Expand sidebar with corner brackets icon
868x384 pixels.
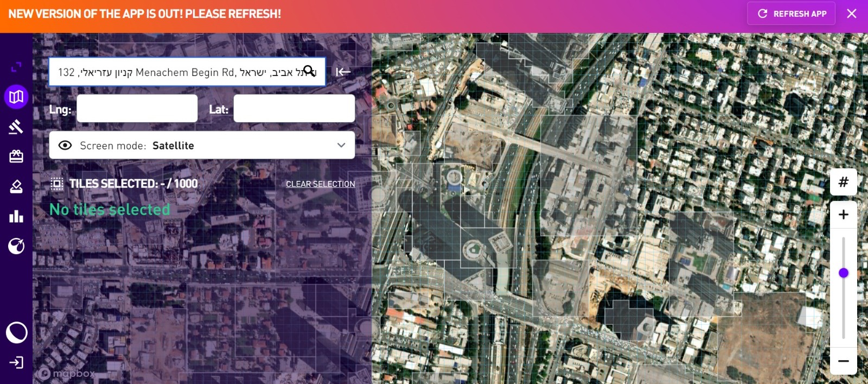[16, 67]
